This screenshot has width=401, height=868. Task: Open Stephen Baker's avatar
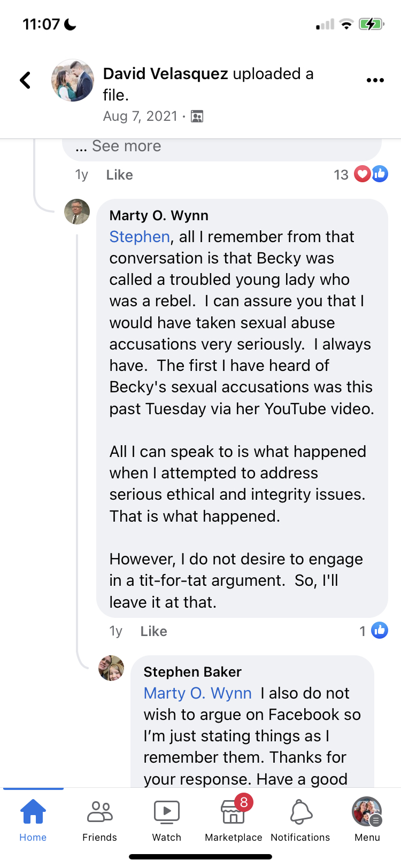coord(111,668)
